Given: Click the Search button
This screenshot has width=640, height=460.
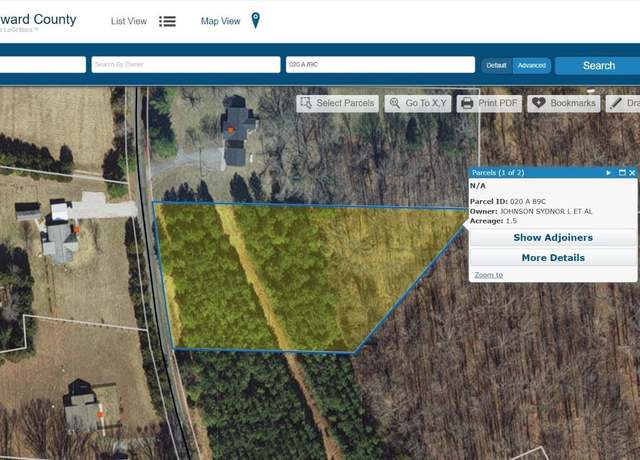Looking at the screenshot, I should point(598,66).
